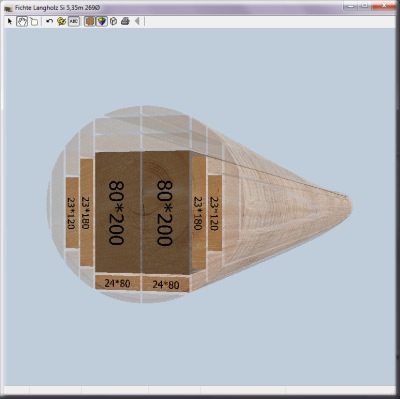Activate the hand pan tool

pos(22,22)
